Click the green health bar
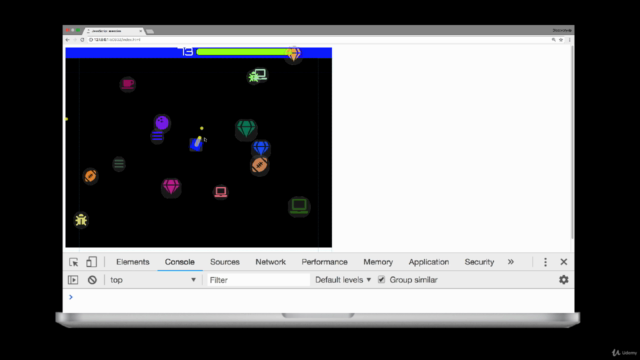This screenshot has height=360, width=640. [x=243, y=52]
